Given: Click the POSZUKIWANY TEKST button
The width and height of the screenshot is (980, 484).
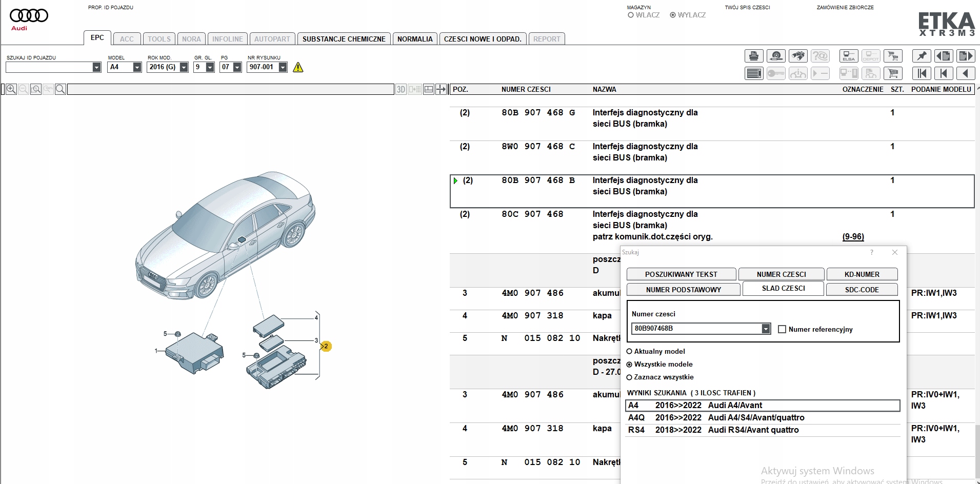Looking at the screenshot, I should coord(681,274).
